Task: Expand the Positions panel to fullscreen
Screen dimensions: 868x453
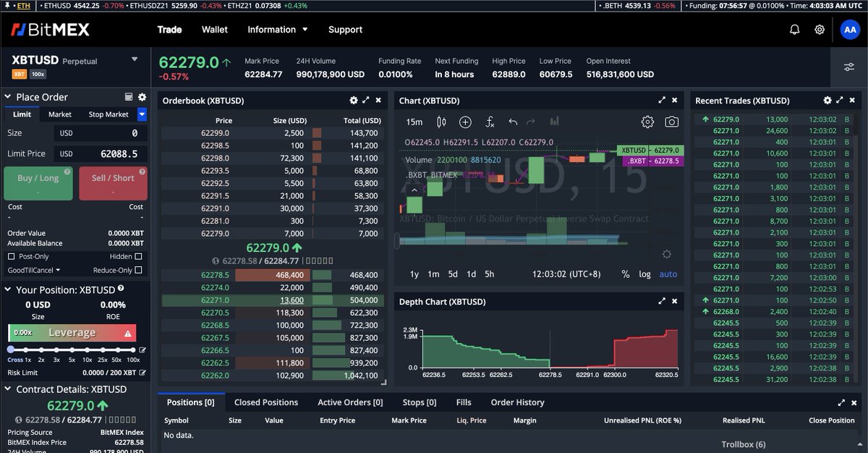Action: [x=841, y=402]
